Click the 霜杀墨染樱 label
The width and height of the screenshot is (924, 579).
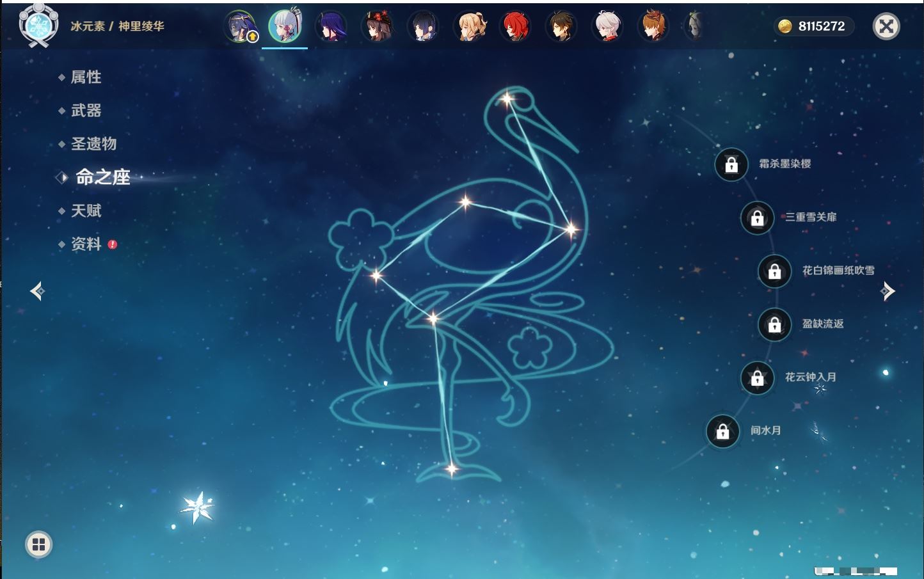[x=785, y=164]
